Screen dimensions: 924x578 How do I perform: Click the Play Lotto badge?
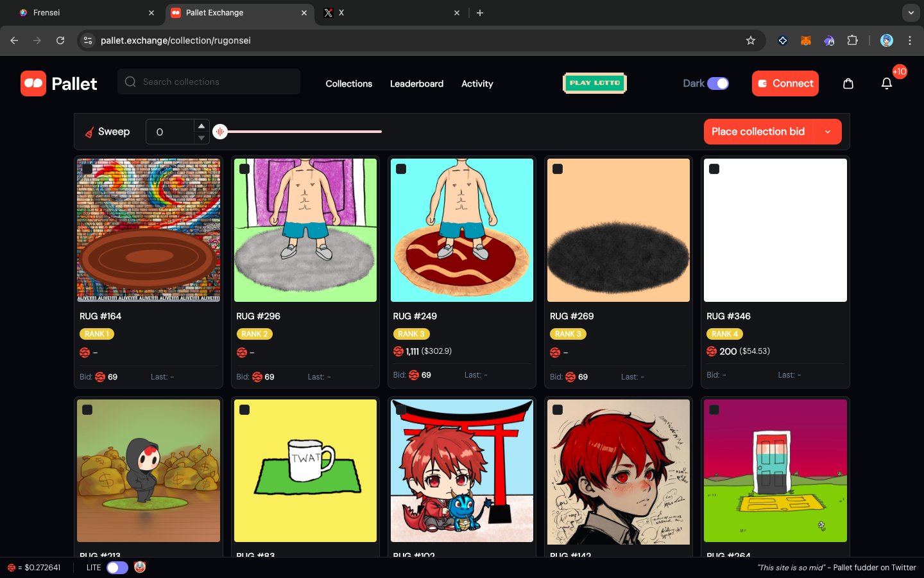[x=594, y=83]
